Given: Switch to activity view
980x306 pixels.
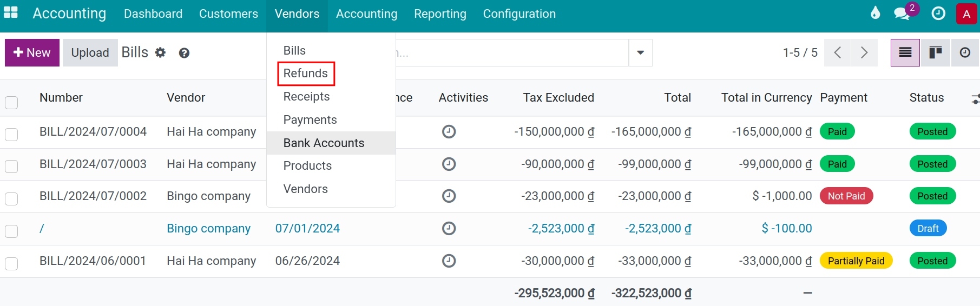Looking at the screenshot, I should coord(965,52).
